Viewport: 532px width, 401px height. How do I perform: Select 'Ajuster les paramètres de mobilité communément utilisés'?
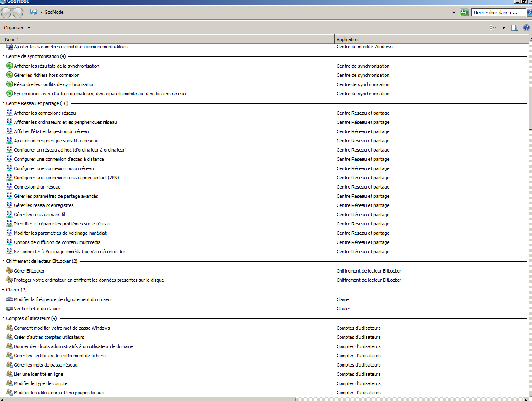(71, 47)
